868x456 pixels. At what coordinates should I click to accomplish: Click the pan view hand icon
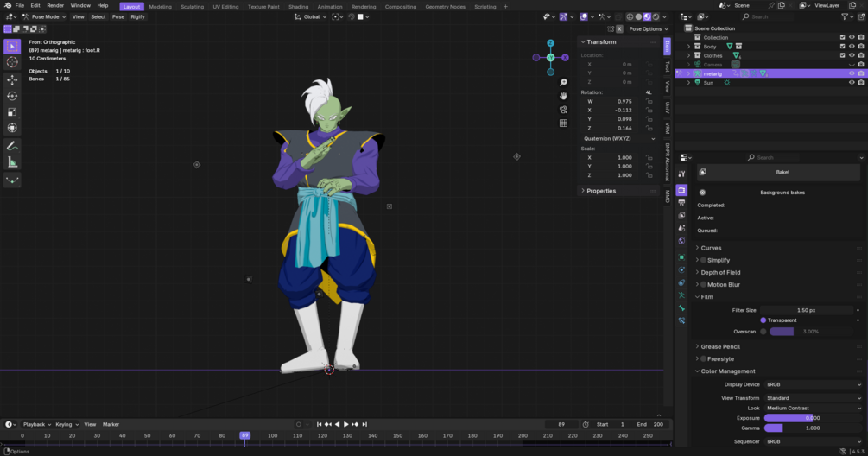pyautogui.click(x=563, y=96)
